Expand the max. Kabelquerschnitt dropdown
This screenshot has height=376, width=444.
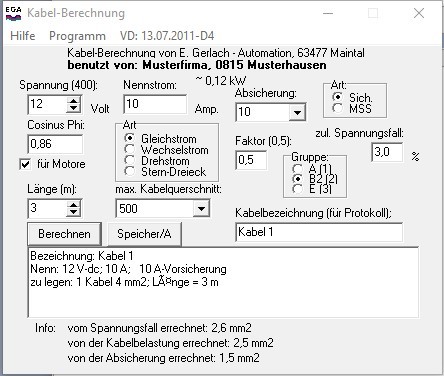point(201,209)
